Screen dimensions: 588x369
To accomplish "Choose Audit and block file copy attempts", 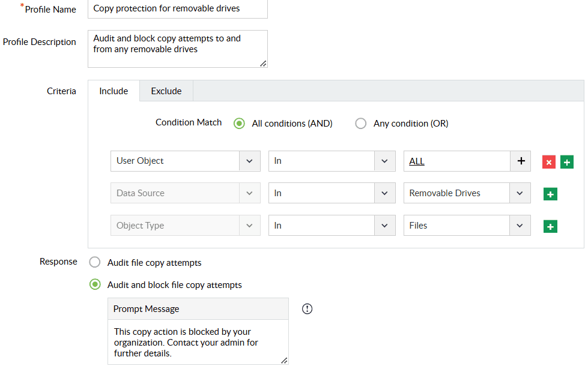I will pyautogui.click(x=95, y=285).
